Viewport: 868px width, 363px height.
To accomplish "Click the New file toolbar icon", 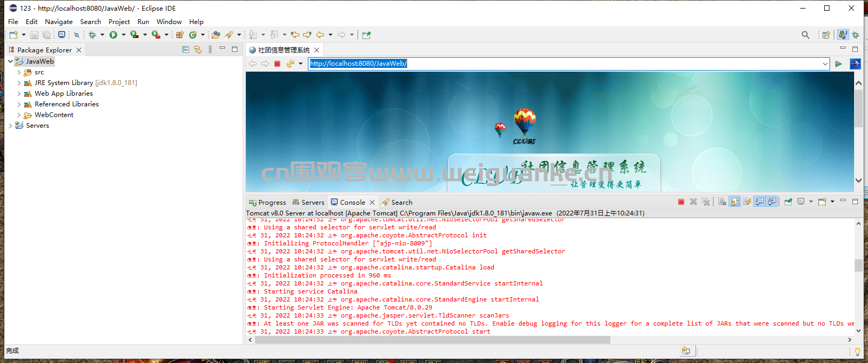I will tap(13, 35).
